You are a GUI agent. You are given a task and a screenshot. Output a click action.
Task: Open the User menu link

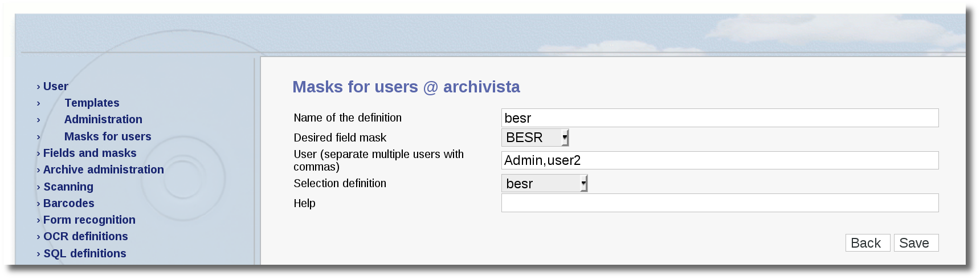point(55,86)
